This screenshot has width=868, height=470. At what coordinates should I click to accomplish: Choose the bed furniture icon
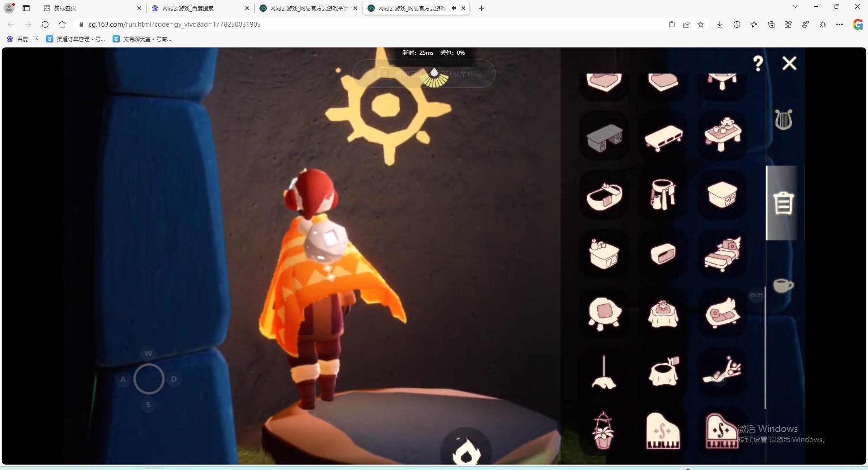tap(722, 254)
